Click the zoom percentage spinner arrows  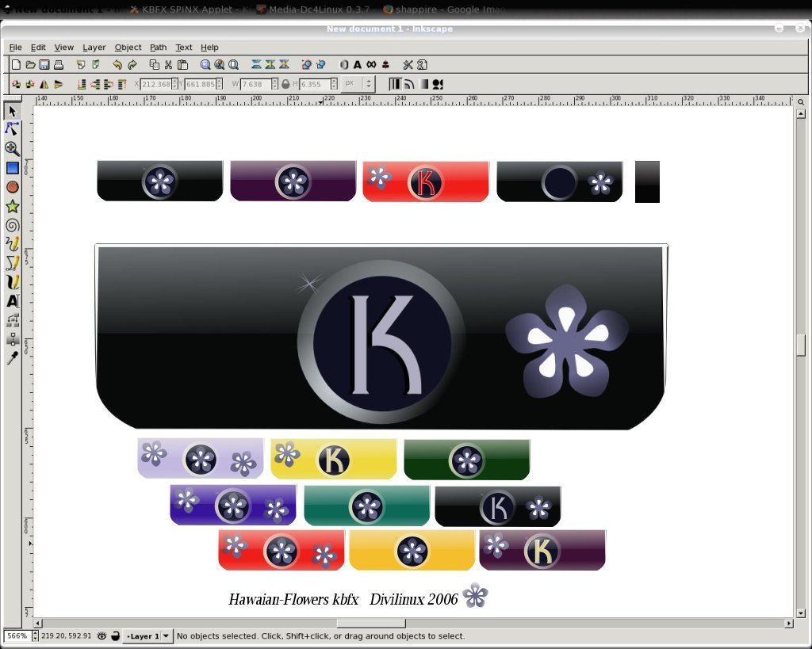35,636
